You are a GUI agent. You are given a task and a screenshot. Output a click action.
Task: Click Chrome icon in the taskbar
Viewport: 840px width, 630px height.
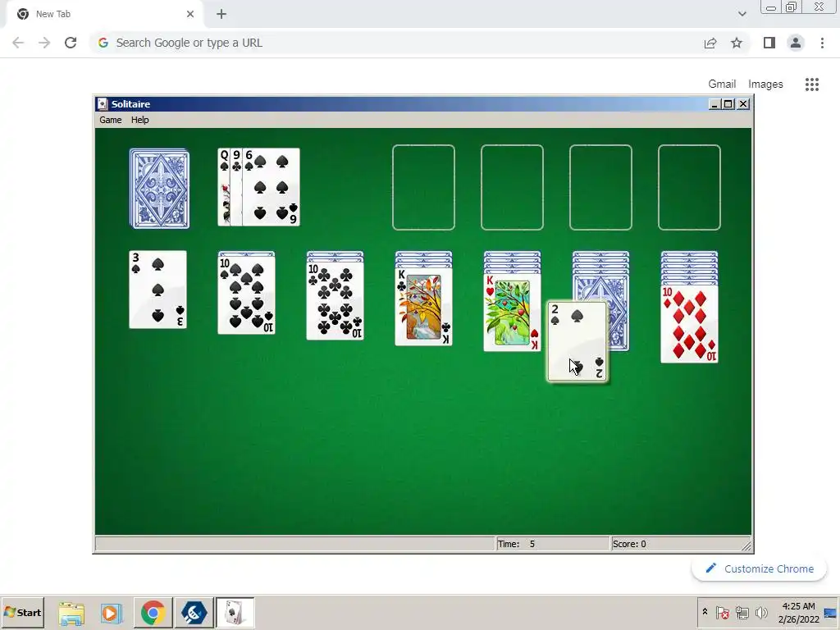(153, 612)
